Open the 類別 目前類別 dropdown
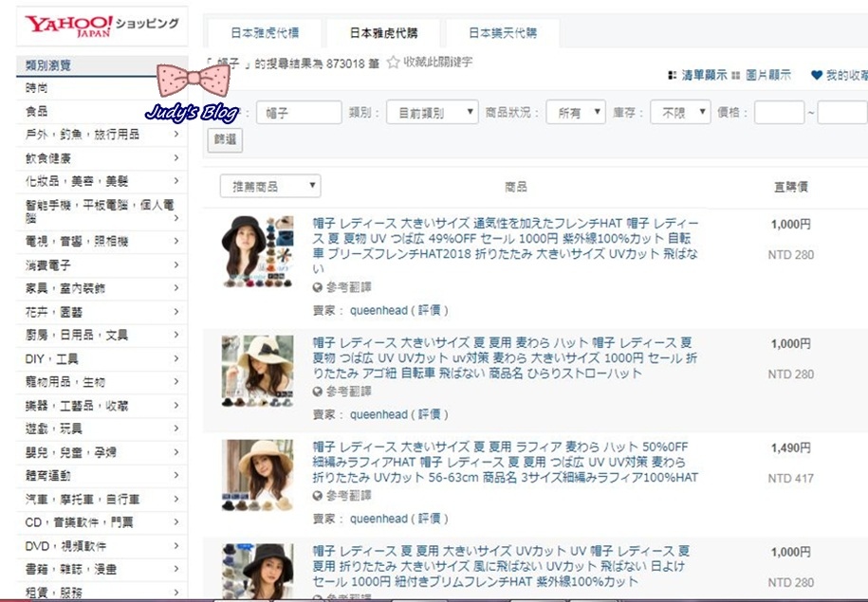This screenshot has width=868, height=602. coord(433,112)
